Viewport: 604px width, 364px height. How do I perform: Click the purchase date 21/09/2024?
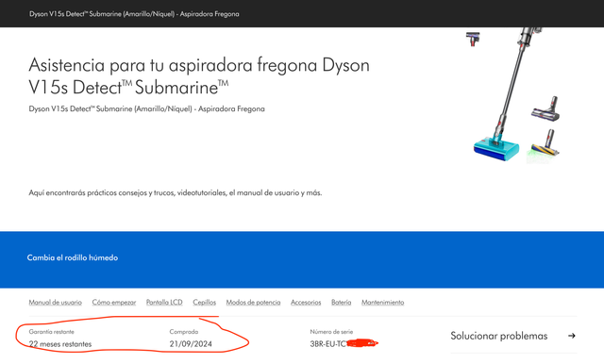click(191, 344)
